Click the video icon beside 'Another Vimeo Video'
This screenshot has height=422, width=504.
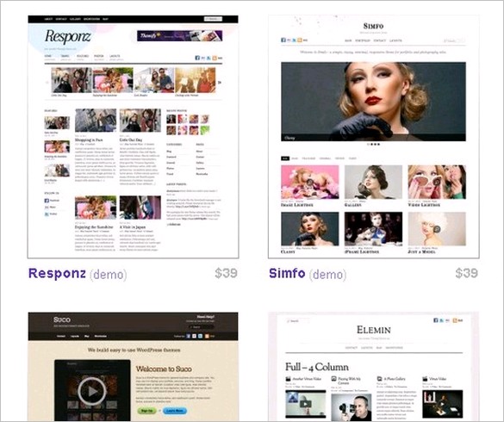(x=289, y=379)
